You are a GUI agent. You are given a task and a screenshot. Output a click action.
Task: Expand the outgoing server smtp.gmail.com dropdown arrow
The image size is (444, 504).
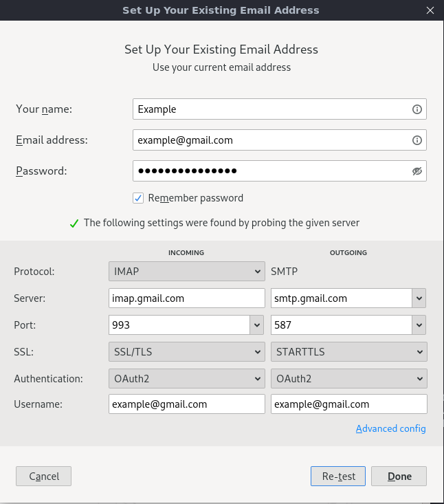[419, 298]
